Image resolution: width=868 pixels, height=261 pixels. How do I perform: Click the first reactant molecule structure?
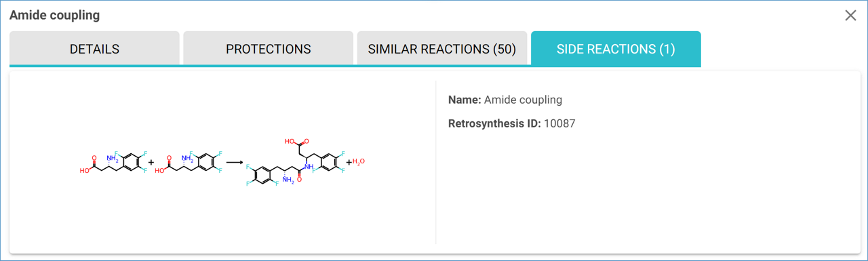(x=112, y=163)
